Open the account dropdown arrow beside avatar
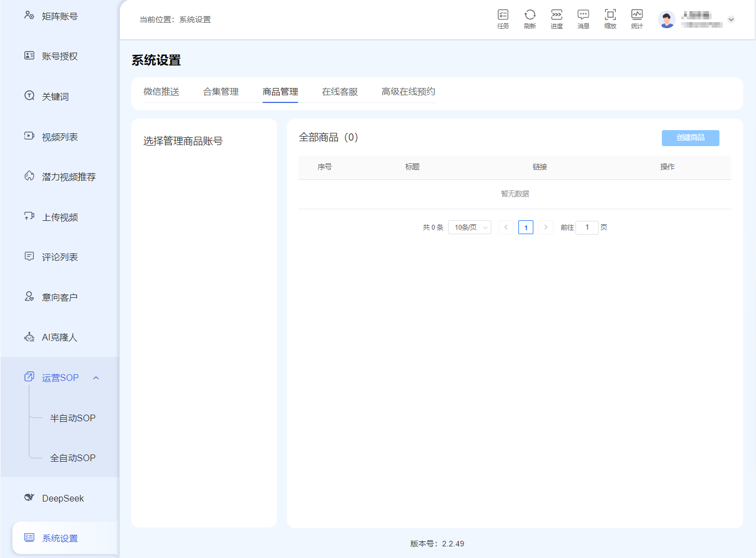 click(x=731, y=19)
